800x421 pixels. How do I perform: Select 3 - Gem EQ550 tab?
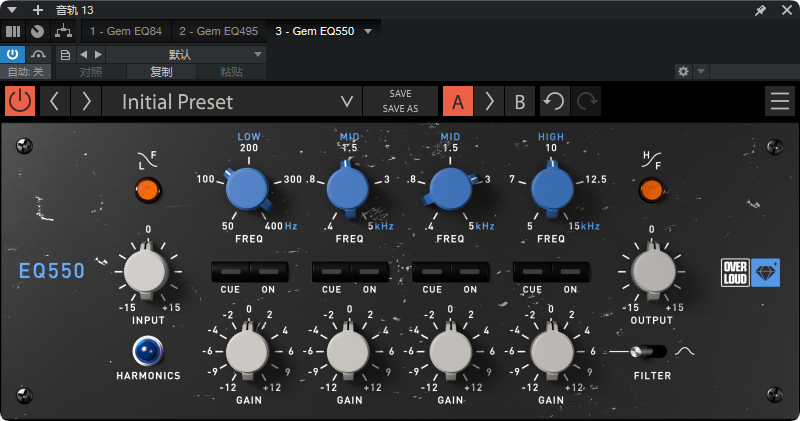pos(314,31)
